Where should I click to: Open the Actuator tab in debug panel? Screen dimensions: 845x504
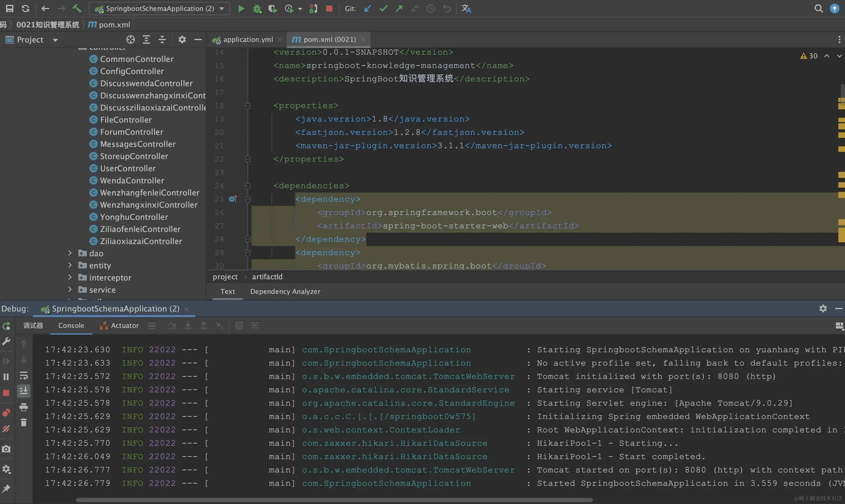pyautogui.click(x=124, y=325)
